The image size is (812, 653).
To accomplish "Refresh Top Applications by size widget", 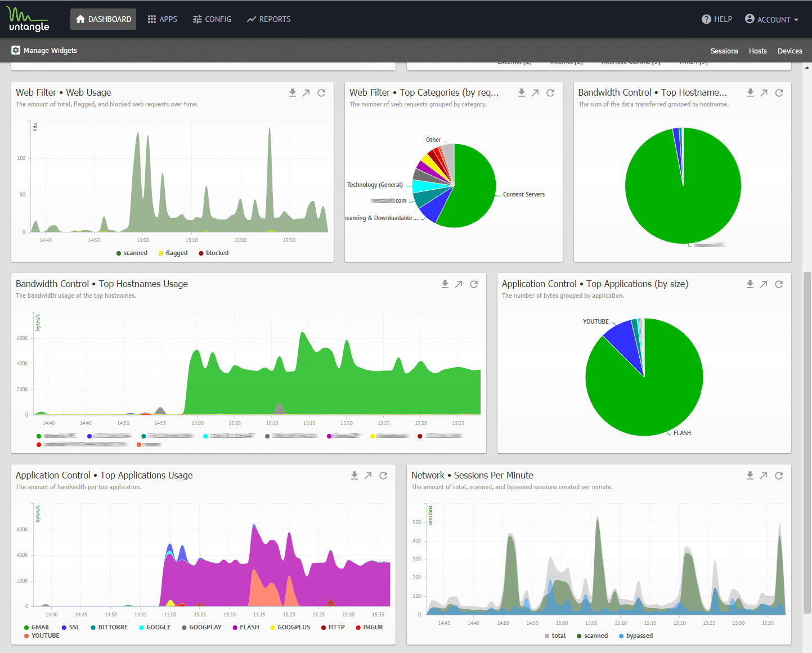I will pyautogui.click(x=779, y=284).
